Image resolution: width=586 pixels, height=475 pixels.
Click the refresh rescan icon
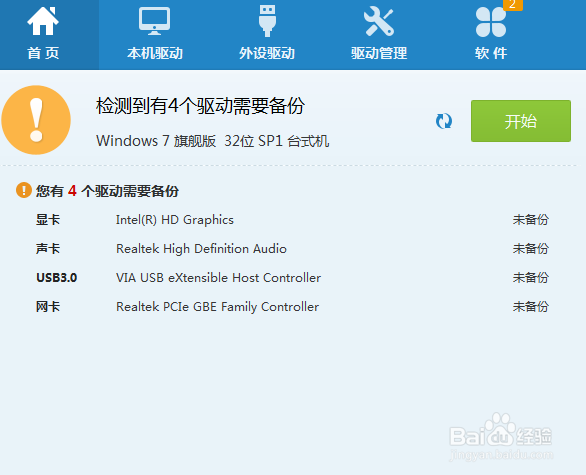pos(444,121)
